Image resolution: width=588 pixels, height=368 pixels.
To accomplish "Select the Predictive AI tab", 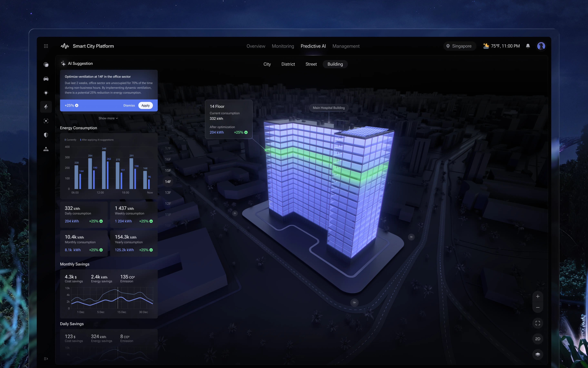I will [x=313, y=46].
